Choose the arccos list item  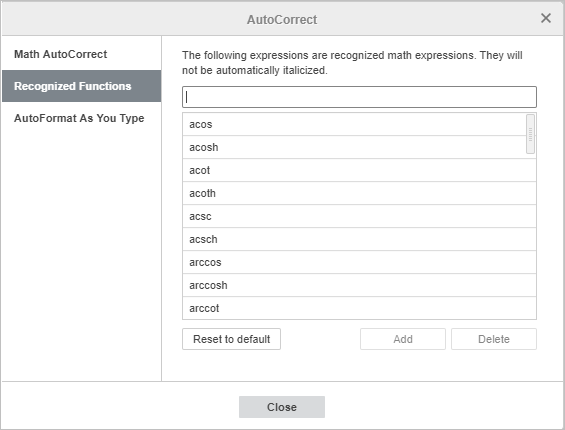pyautogui.click(x=359, y=262)
